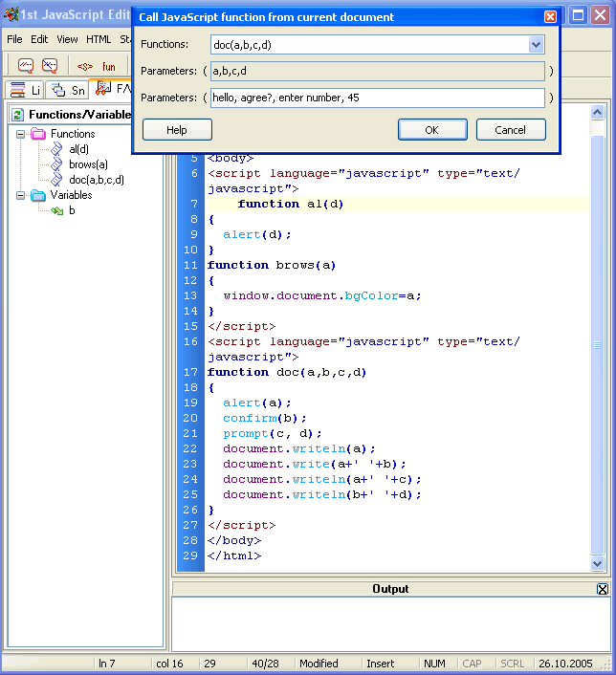Click 'prompt(c, d);' code line
Image resolution: width=616 pixels, height=675 pixels.
(x=273, y=433)
